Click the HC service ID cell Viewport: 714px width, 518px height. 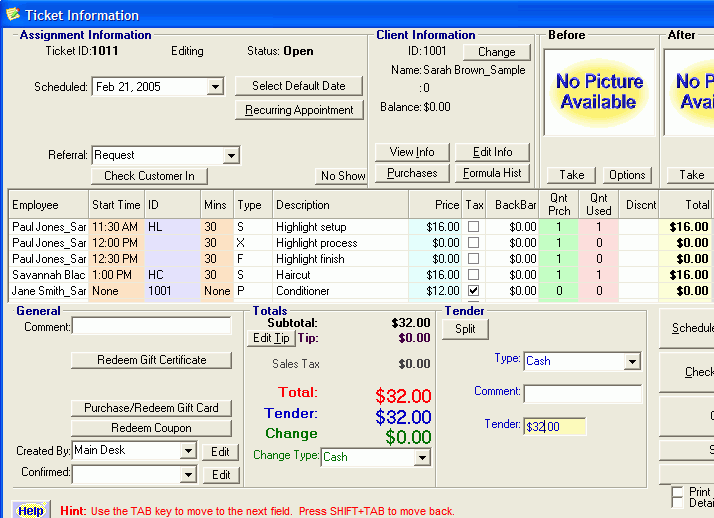click(x=172, y=274)
